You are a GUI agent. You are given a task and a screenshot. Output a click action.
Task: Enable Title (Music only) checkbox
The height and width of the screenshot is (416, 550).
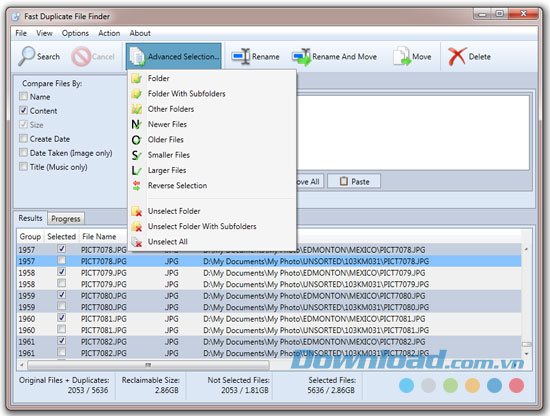coord(24,166)
